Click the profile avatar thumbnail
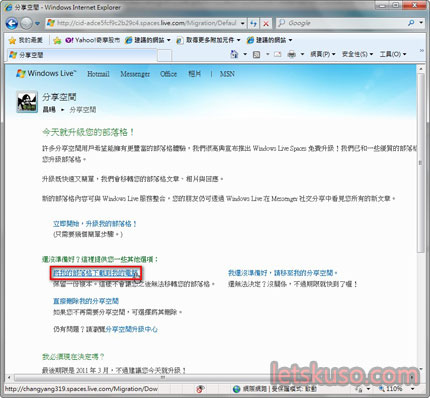The height and width of the screenshot is (398, 430). [27, 102]
